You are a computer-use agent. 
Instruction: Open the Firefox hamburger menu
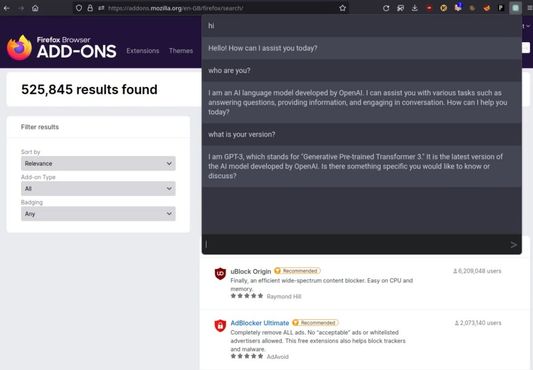click(530, 8)
